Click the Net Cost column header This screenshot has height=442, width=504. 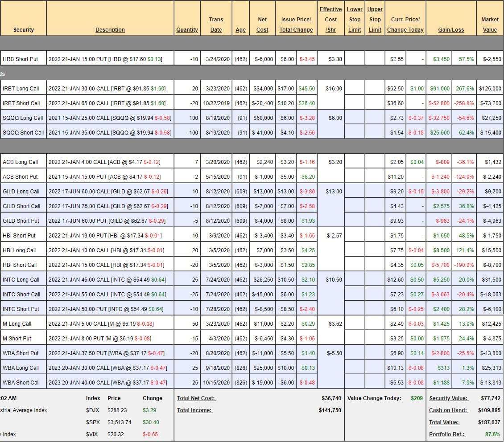coord(262,25)
